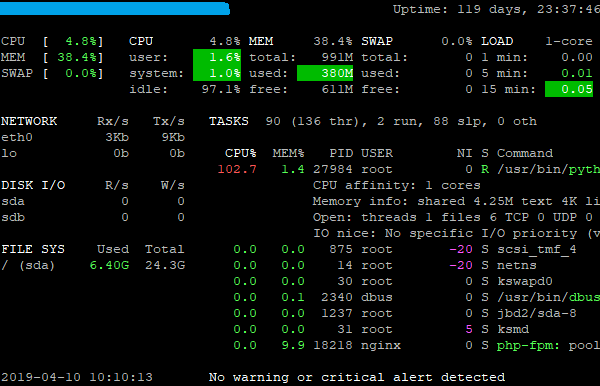600x386 pixels.
Task: Select the netns process row
Action: pos(385,265)
